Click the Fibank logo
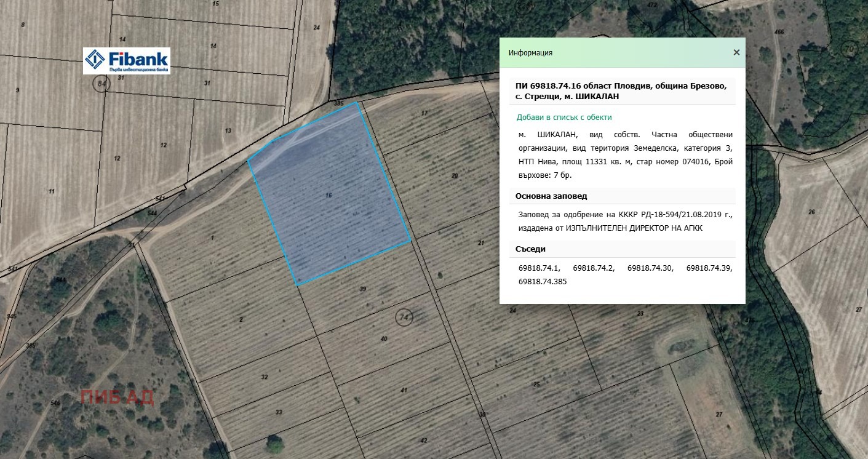 [x=127, y=61]
